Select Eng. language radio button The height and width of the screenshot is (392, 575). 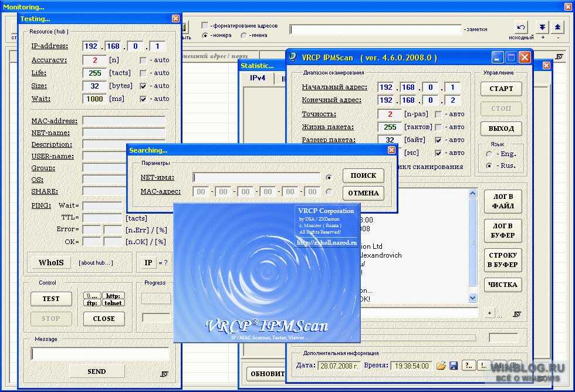point(489,154)
